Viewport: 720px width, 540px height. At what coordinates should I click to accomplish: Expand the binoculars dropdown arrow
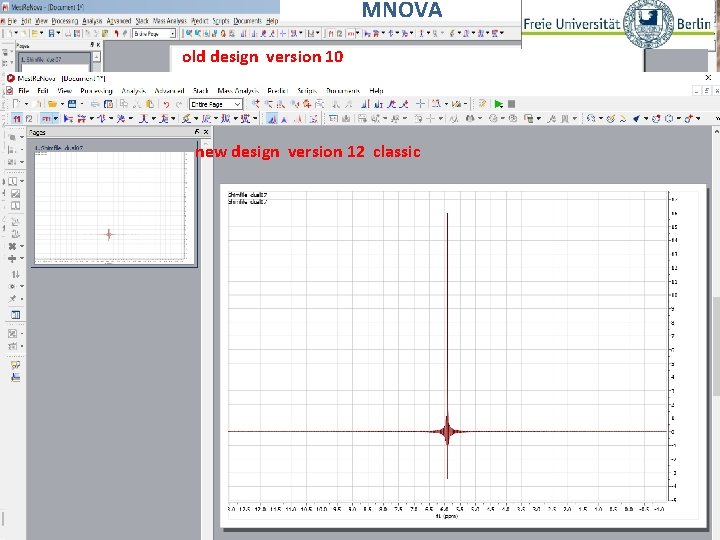click(479, 119)
